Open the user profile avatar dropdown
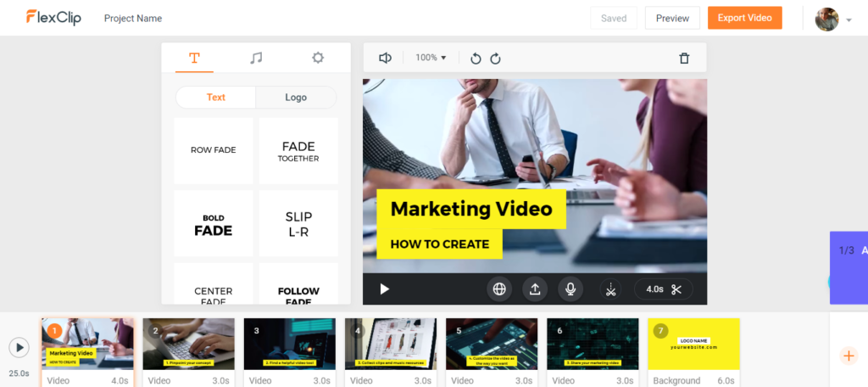868x387 pixels. (x=832, y=19)
